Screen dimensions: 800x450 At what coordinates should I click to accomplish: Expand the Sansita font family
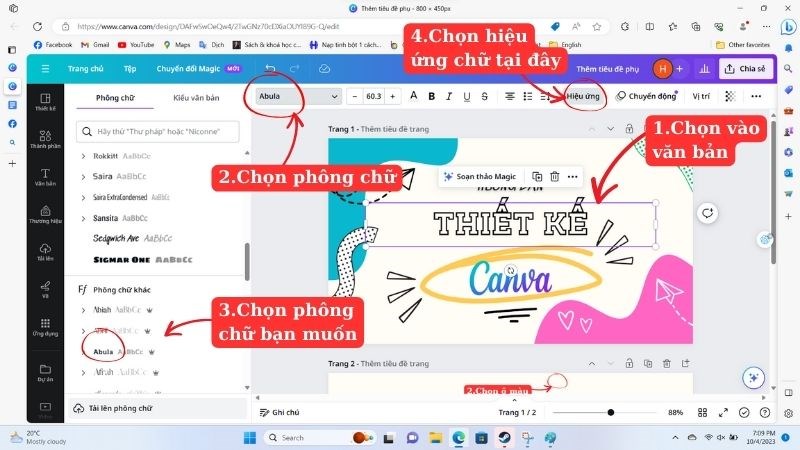coord(83,218)
